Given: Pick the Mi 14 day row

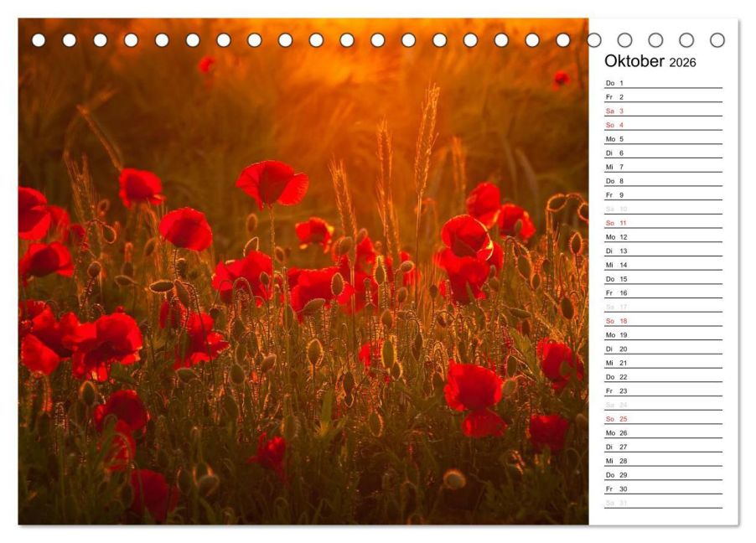Looking at the screenshot, I should pyautogui.click(x=664, y=265).
